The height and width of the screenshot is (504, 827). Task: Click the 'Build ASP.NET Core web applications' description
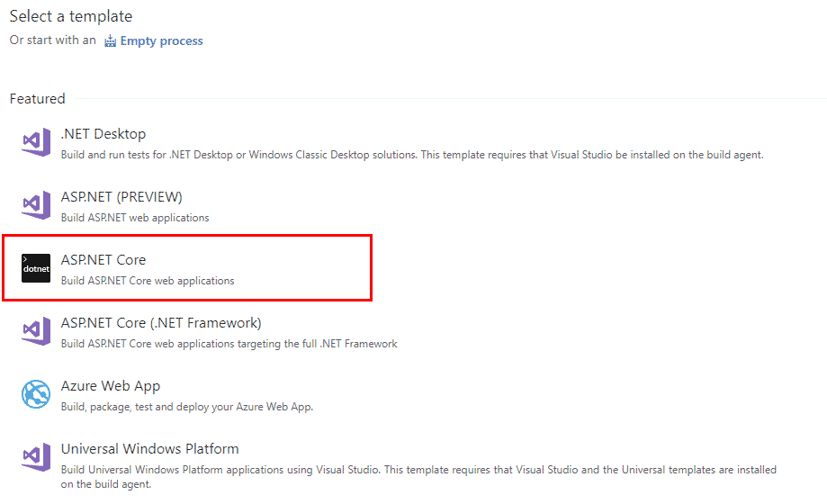(148, 281)
